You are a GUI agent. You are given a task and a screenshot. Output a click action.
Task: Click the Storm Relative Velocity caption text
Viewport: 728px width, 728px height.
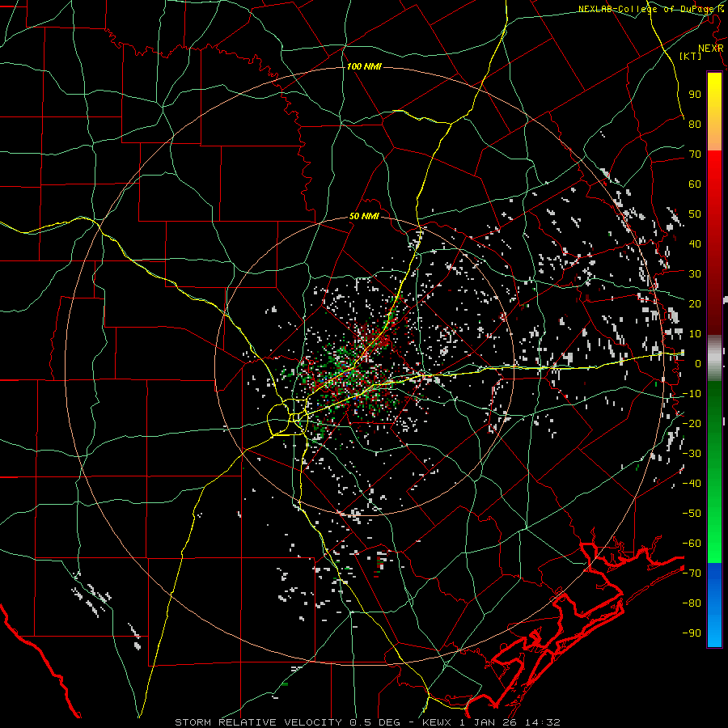[x=367, y=722]
